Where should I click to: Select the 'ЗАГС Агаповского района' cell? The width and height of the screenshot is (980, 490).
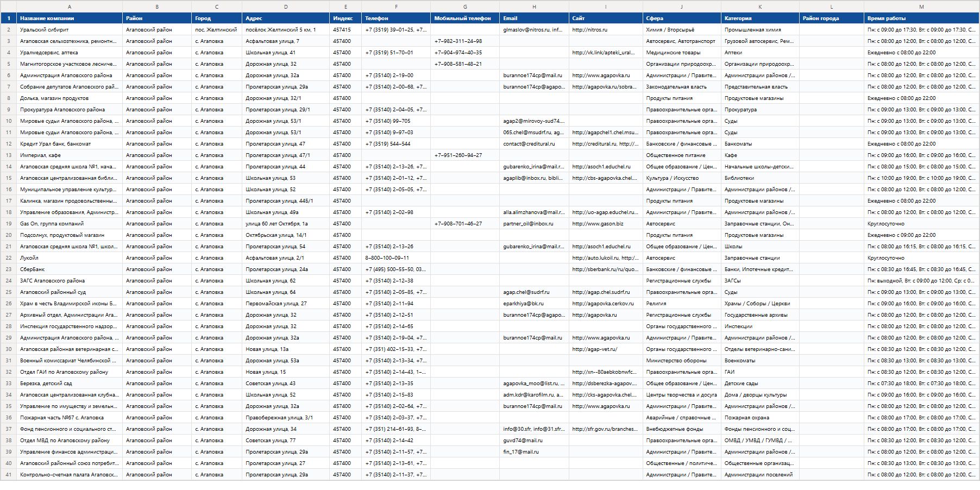click(70, 281)
